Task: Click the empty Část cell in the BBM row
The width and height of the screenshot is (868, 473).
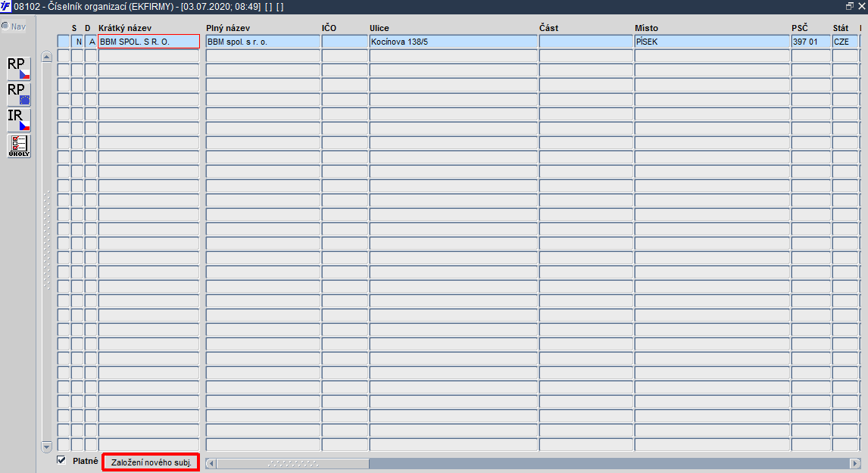Action: [x=585, y=42]
